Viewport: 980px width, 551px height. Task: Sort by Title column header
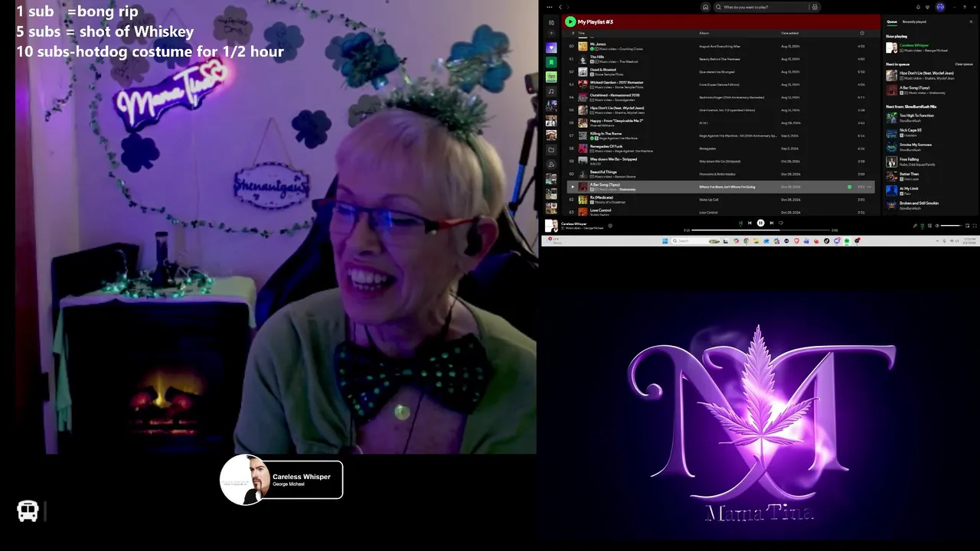582,33
